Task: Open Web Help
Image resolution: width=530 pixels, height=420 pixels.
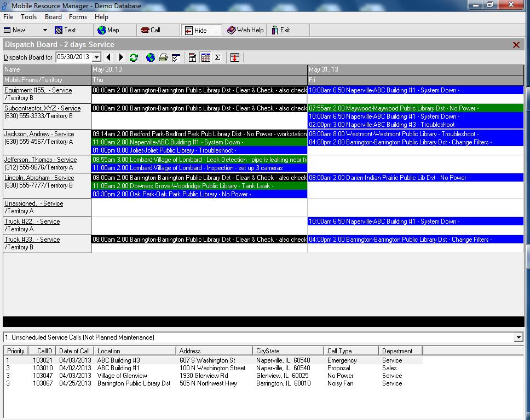Action: (x=245, y=30)
